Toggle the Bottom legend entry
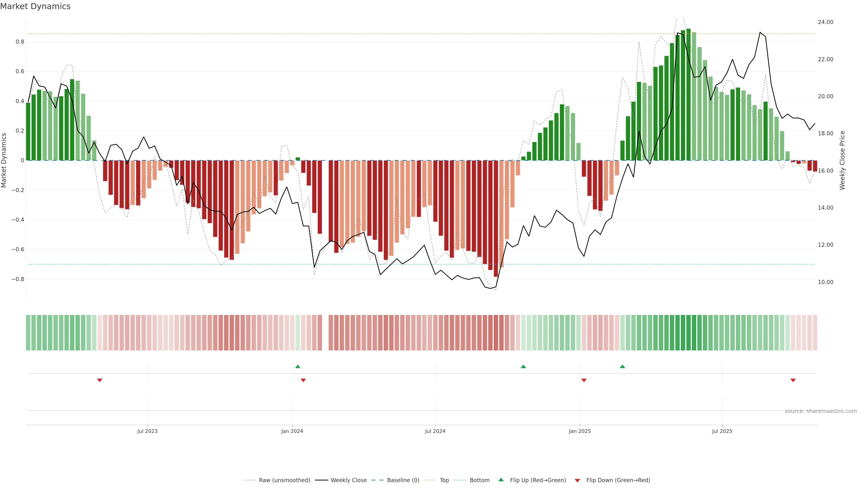Screen dimensions: 868x488 pyautogui.click(x=479, y=480)
